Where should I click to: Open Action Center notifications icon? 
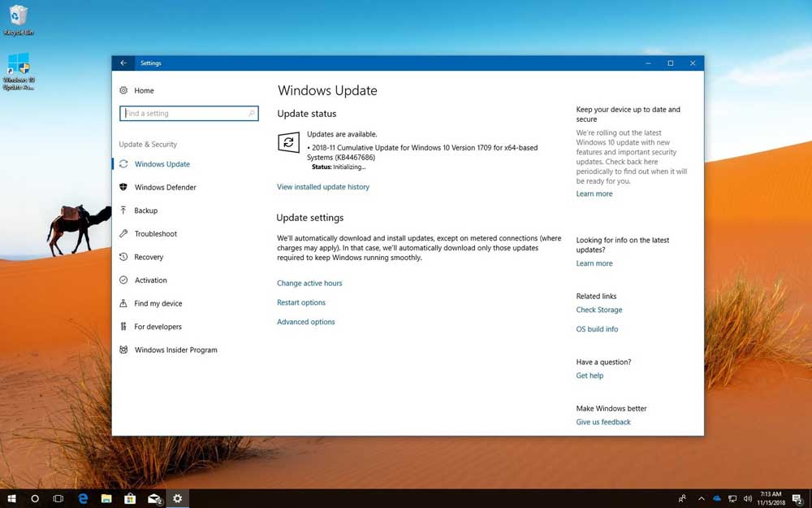point(797,499)
